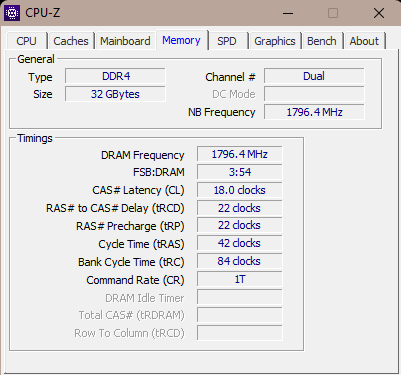Screen dimensions: 401x375
Task: Click the CPU-Z window title text
Action: coord(42,13)
